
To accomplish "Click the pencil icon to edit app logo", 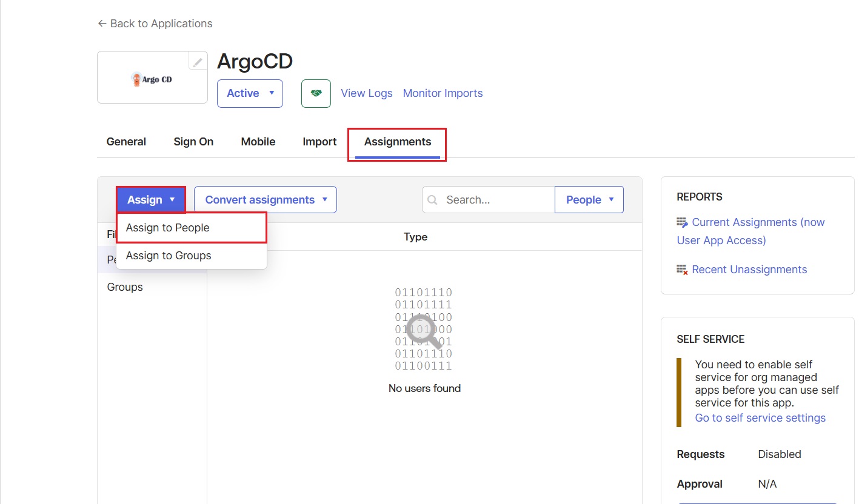I will [197, 61].
